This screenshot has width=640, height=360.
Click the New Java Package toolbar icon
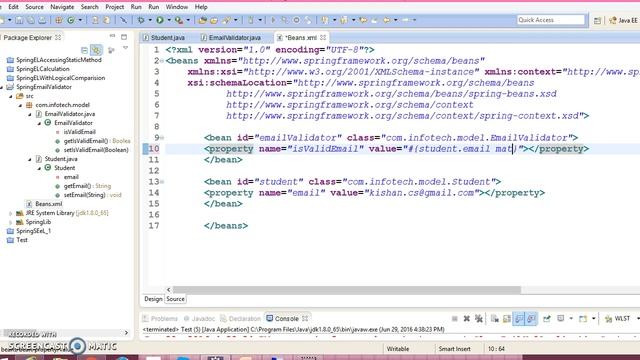pyautogui.click(x=59, y=20)
